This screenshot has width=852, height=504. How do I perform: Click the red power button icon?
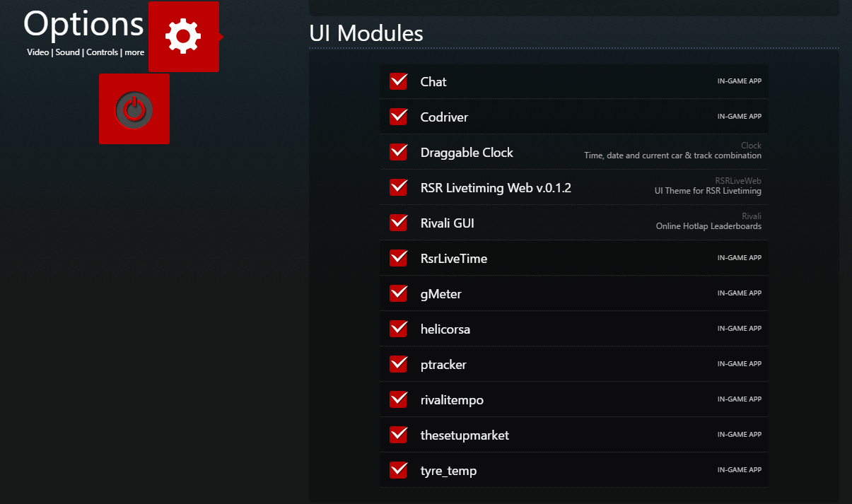134,109
